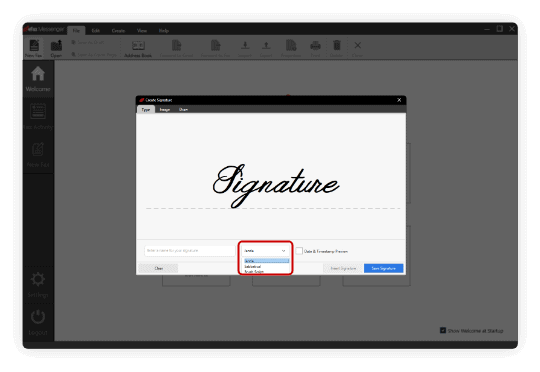Select the Type tab in signature dialog

point(146,110)
